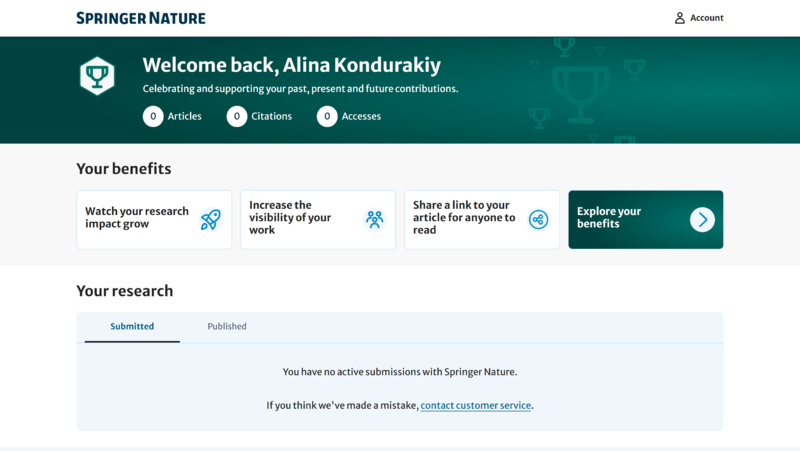Click the people icon on visibility card
Viewport: 800px width, 451px height.
tap(374, 220)
